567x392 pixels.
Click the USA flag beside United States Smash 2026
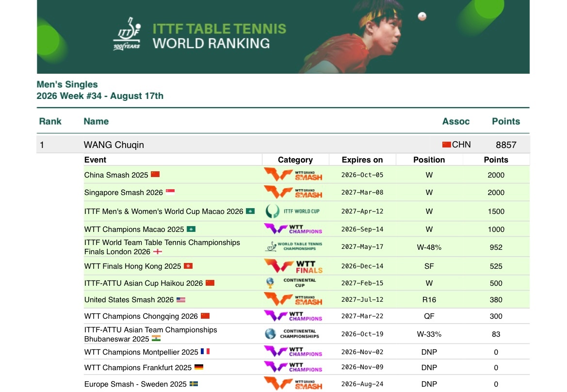pos(181,299)
